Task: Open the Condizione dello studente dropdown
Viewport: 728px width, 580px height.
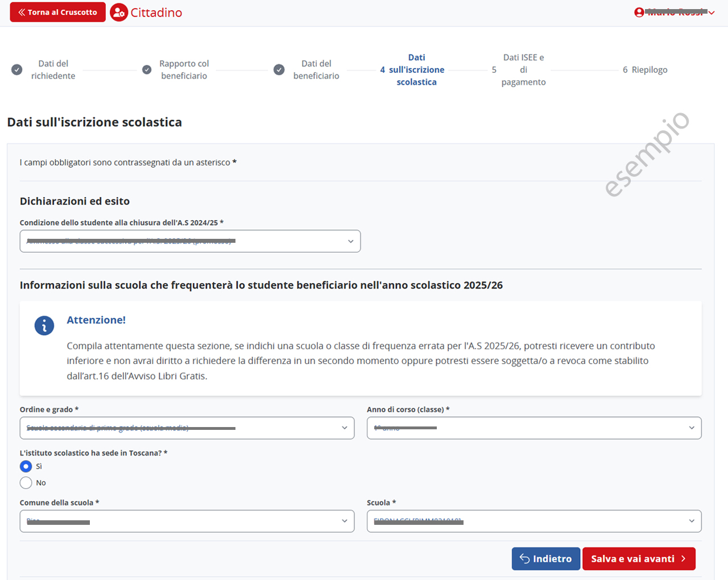Action: tap(190, 241)
